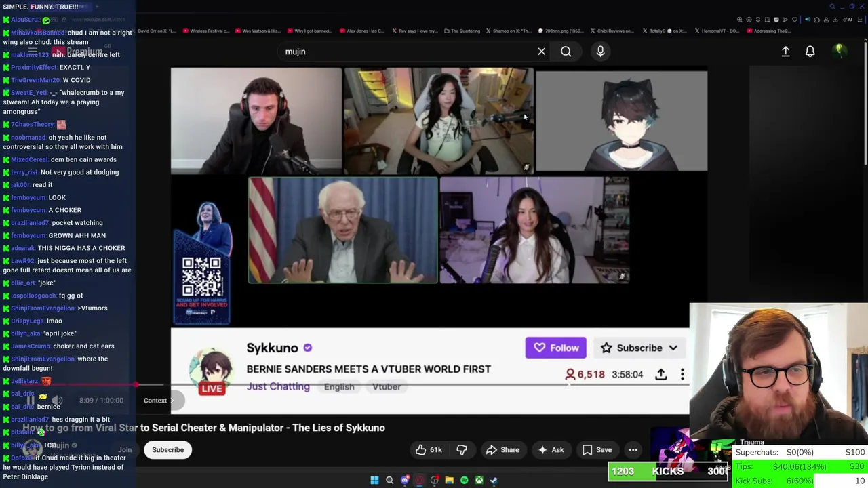Save the video to a playlist
The width and height of the screenshot is (868, 488).
597,450
